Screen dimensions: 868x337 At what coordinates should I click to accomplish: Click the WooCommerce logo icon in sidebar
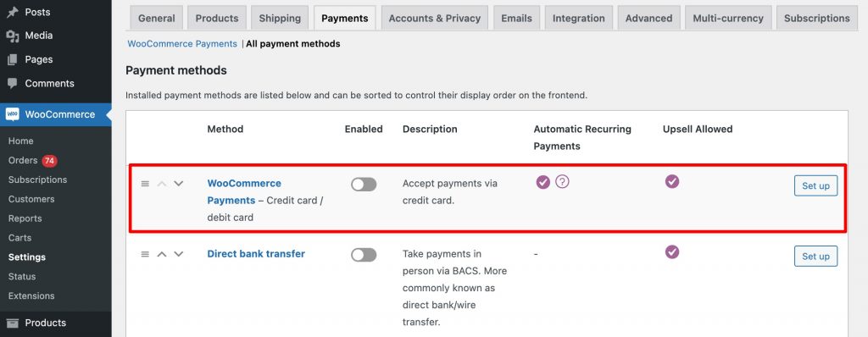pos(12,114)
